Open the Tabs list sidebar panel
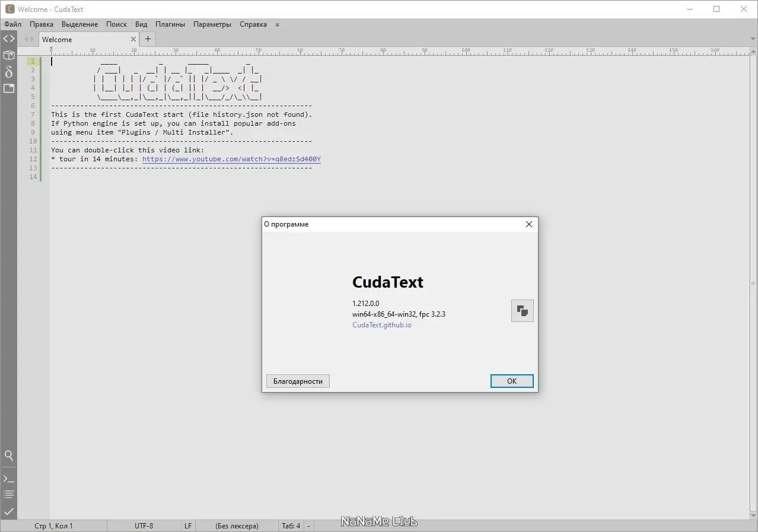The height and width of the screenshot is (532, 758). point(9,88)
